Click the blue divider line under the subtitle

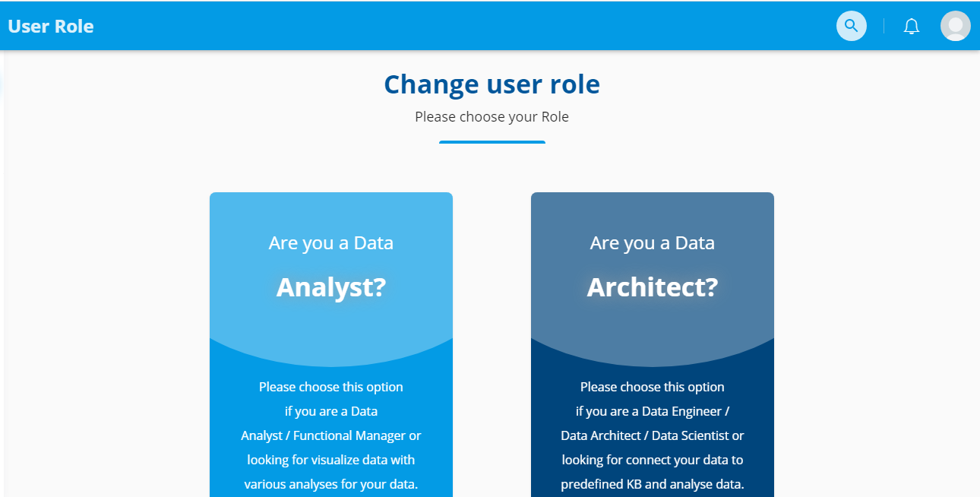[492, 142]
